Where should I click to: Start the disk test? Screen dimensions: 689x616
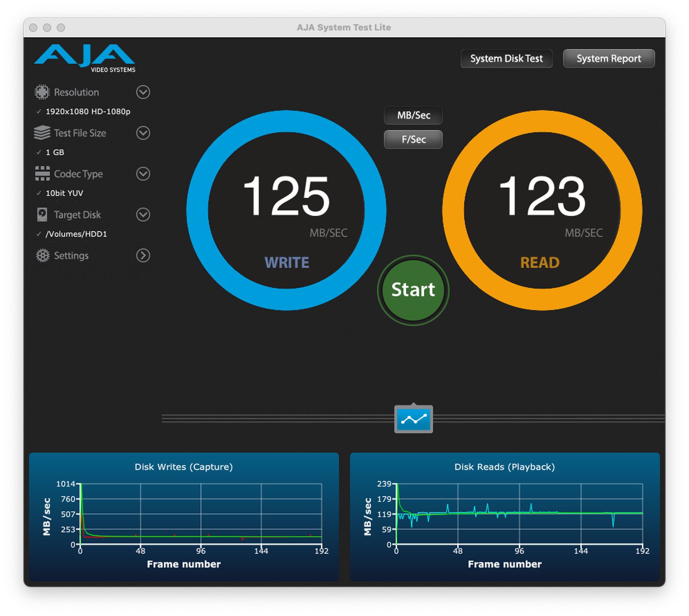[x=413, y=290]
